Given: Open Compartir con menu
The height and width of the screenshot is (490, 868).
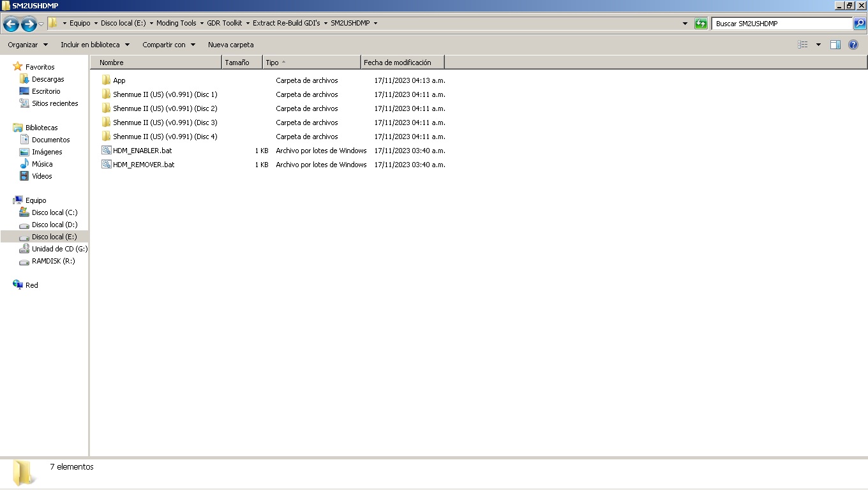Looking at the screenshot, I should click(x=169, y=45).
